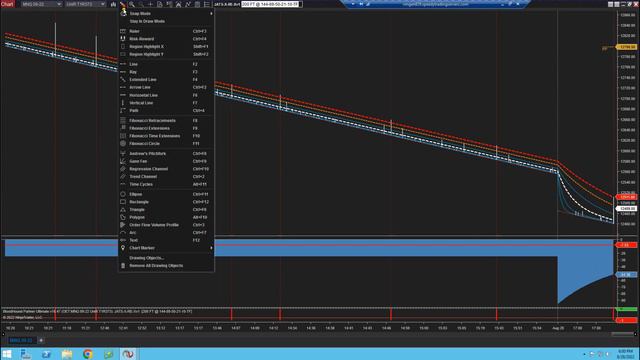640x360 pixels.
Task: Expand the Chart Marker submenu
Action: point(166,248)
